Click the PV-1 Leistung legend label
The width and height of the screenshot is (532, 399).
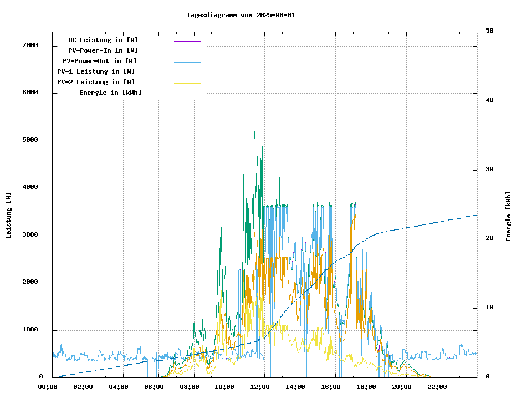[x=96, y=71]
